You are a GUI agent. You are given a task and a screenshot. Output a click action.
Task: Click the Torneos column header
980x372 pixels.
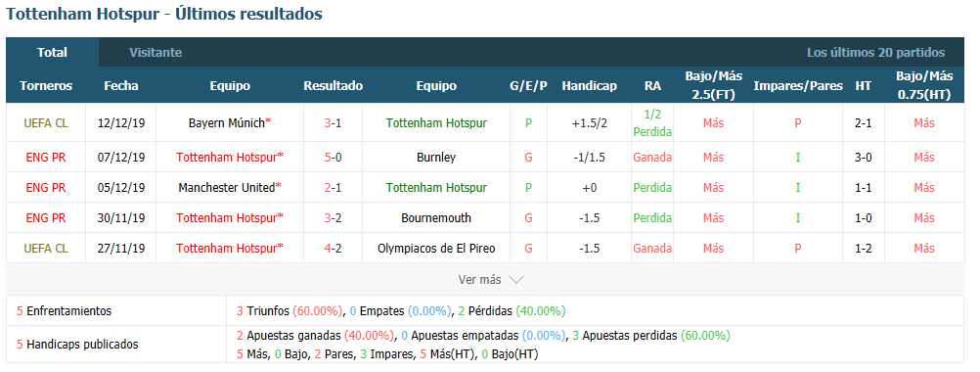46,85
